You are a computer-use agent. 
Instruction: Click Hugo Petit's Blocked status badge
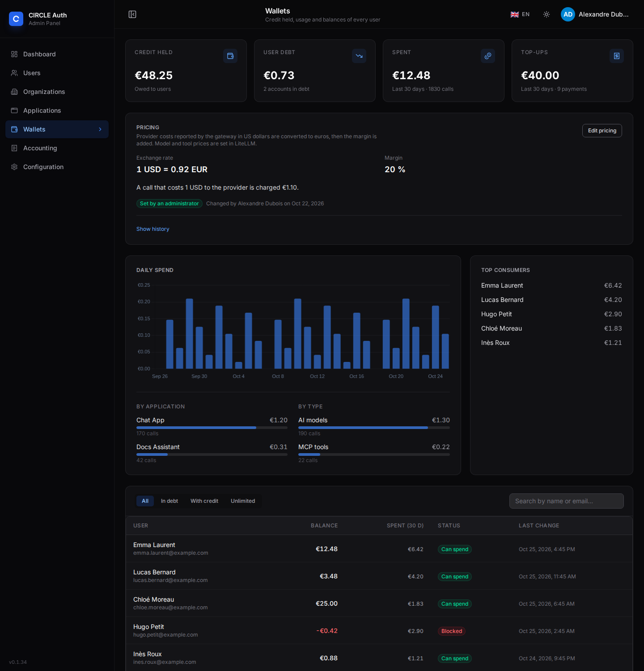(452, 631)
